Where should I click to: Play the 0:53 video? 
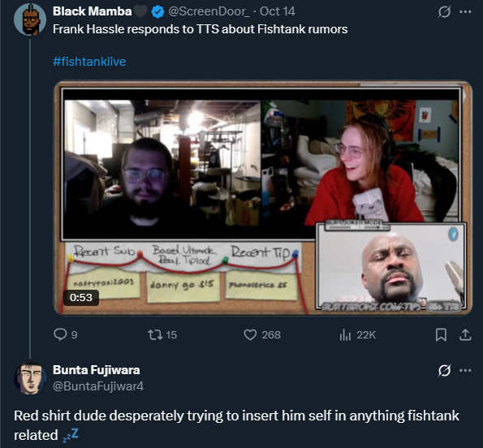pos(263,198)
